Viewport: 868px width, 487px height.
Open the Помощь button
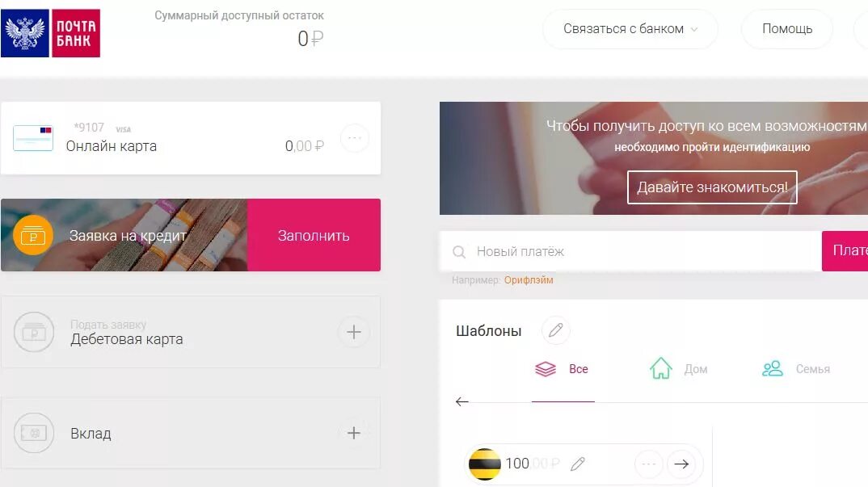pos(787,29)
